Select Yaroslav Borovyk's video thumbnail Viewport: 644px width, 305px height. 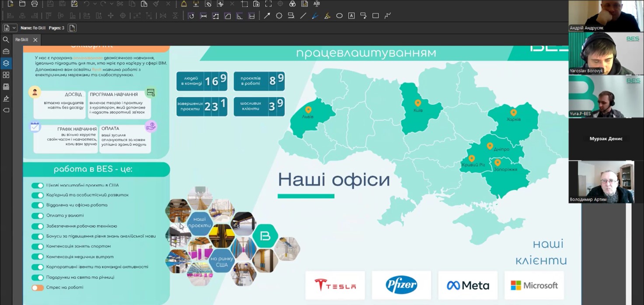606,53
